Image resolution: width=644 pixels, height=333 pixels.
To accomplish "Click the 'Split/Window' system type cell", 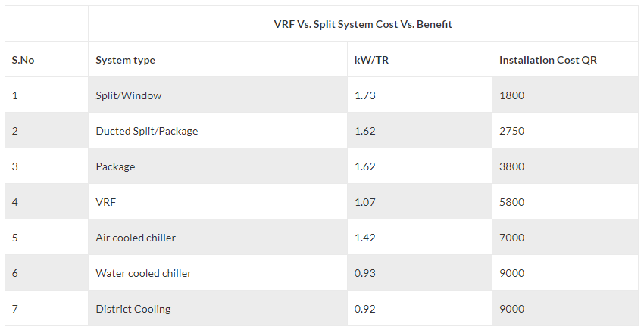I will (x=128, y=95).
